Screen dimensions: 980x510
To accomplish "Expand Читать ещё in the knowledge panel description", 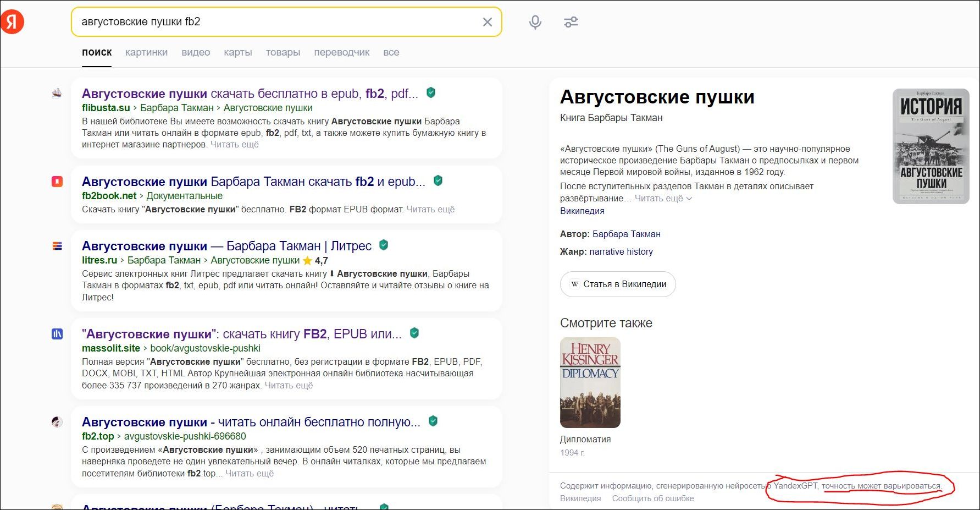I will (663, 199).
